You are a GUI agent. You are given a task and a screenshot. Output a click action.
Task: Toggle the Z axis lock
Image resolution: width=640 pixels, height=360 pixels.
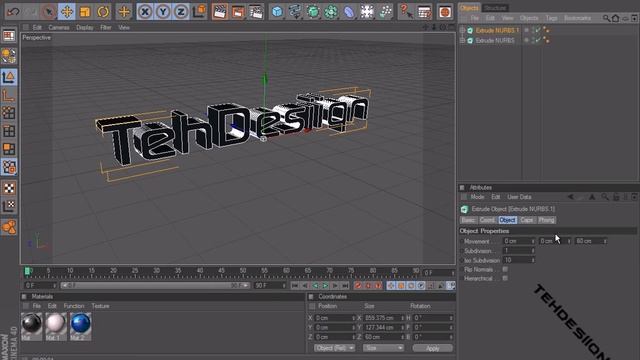click(x=181, y=12)
